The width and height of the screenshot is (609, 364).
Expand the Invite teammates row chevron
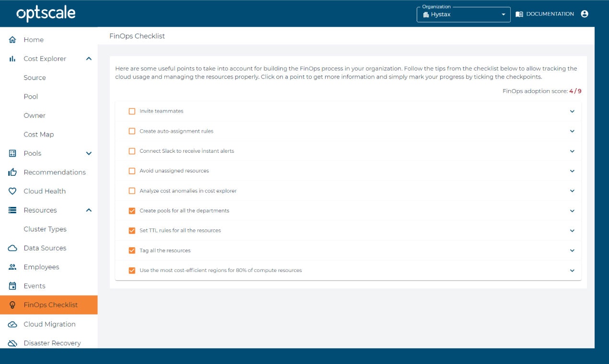tap(572, 111)
